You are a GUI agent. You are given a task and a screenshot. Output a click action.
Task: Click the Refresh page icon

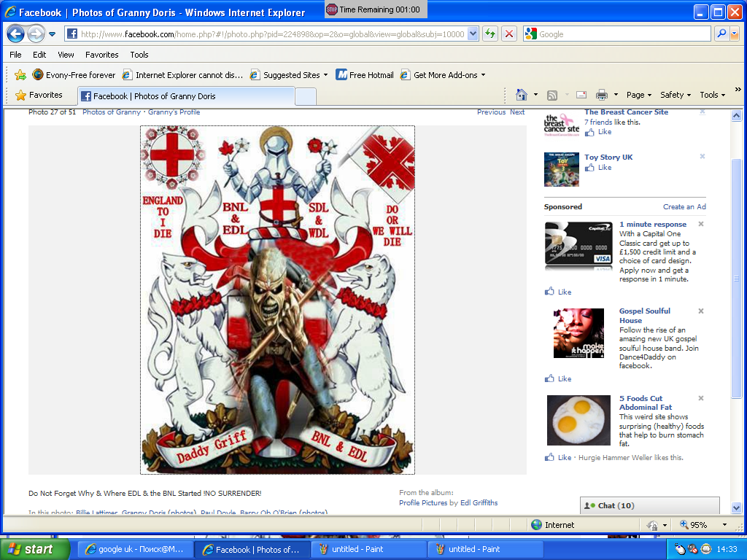(x=490, y=34)
